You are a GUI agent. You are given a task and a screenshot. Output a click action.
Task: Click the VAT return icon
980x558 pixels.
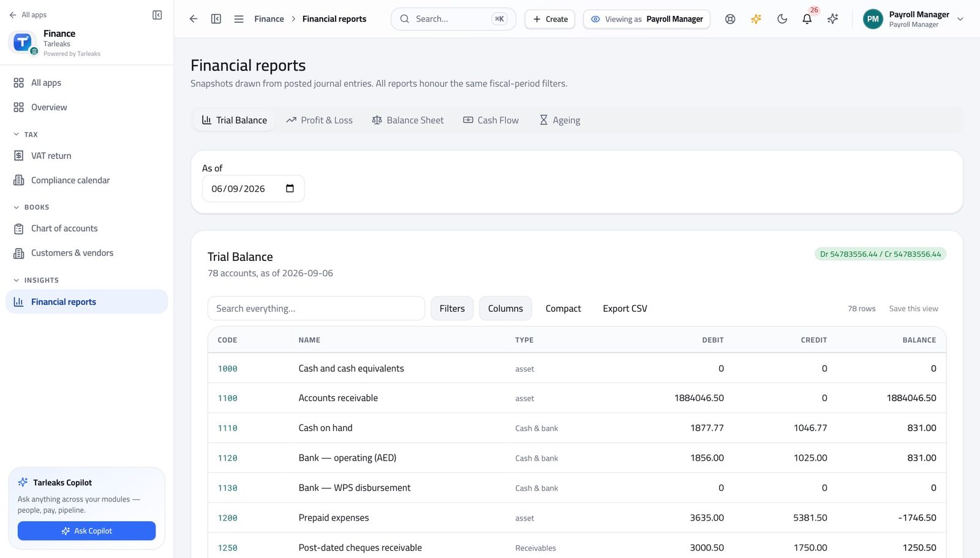[x=18, y=156]
